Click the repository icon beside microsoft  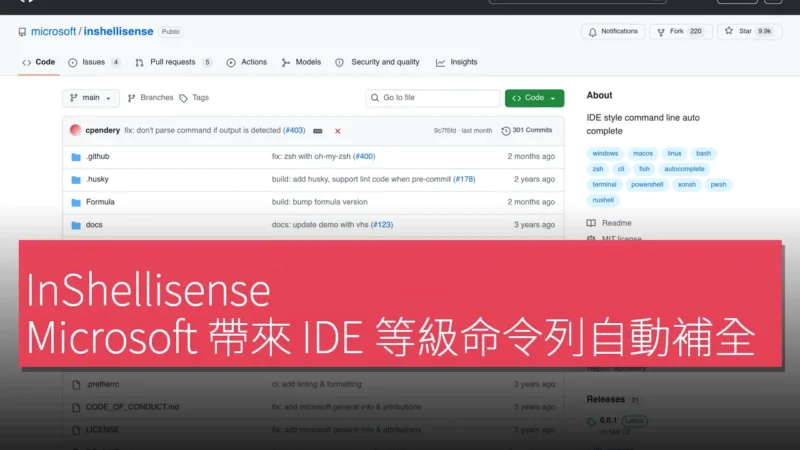click(22, 32)
